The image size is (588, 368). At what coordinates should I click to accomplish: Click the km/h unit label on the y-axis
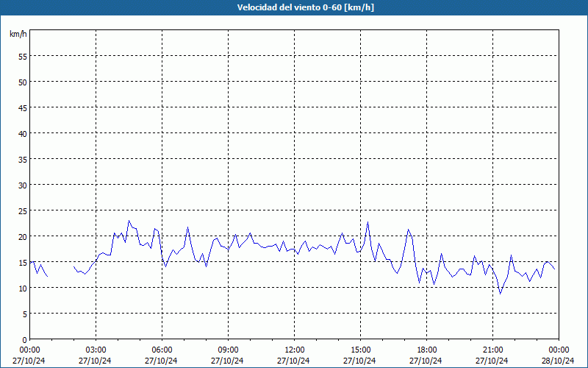coord(18,35)
